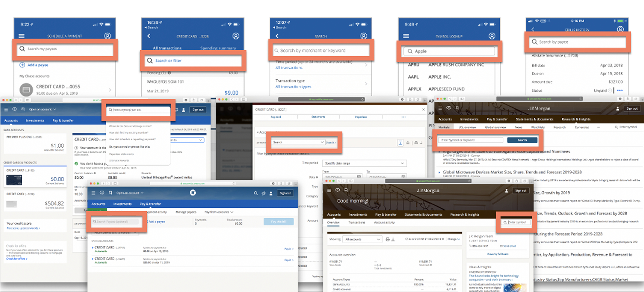This screenshot has height=292, width=644.
Task: Click Add a payee link in Chase desktop window
Action: (x=157, y=222)
